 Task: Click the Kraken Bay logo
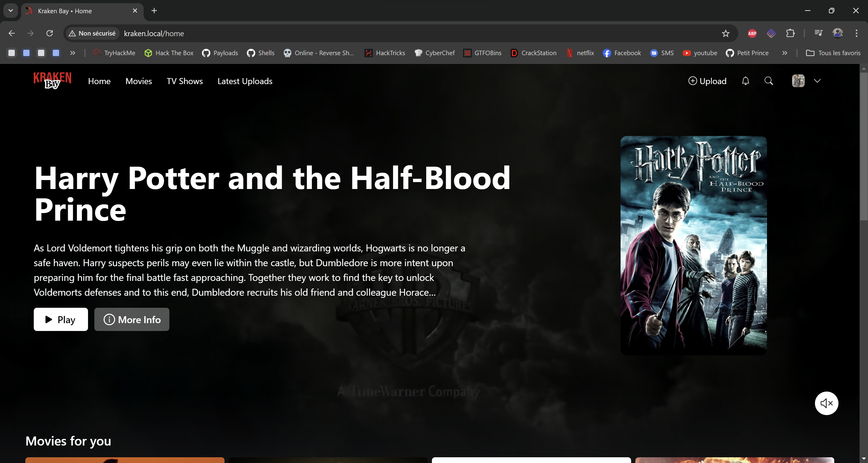[52, 80]
